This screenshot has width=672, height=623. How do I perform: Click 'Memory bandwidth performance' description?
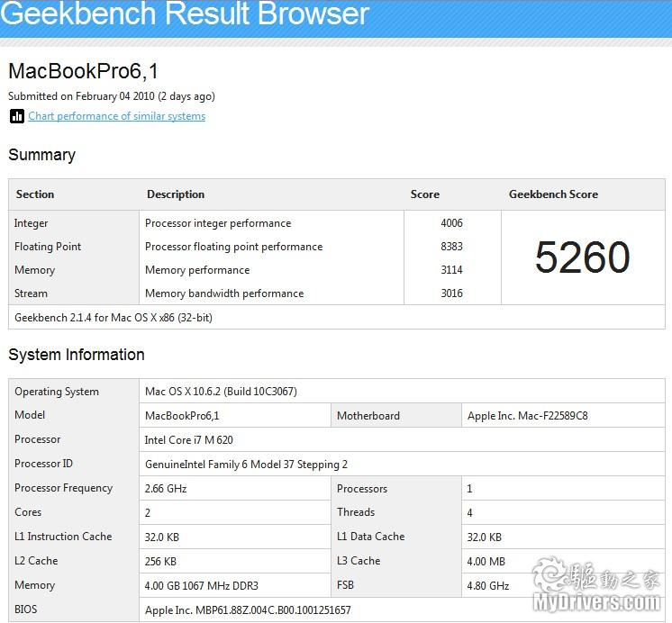[x=224, y=293]
